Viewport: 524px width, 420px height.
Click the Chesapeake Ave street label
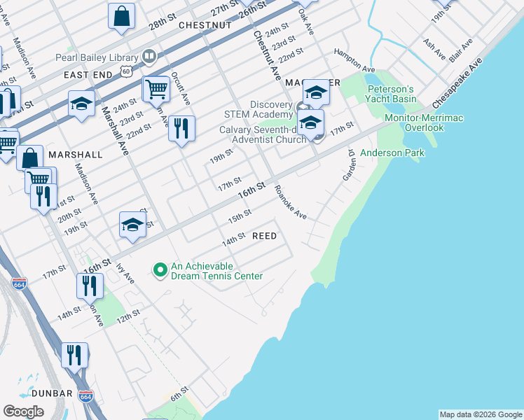[457, 83]
